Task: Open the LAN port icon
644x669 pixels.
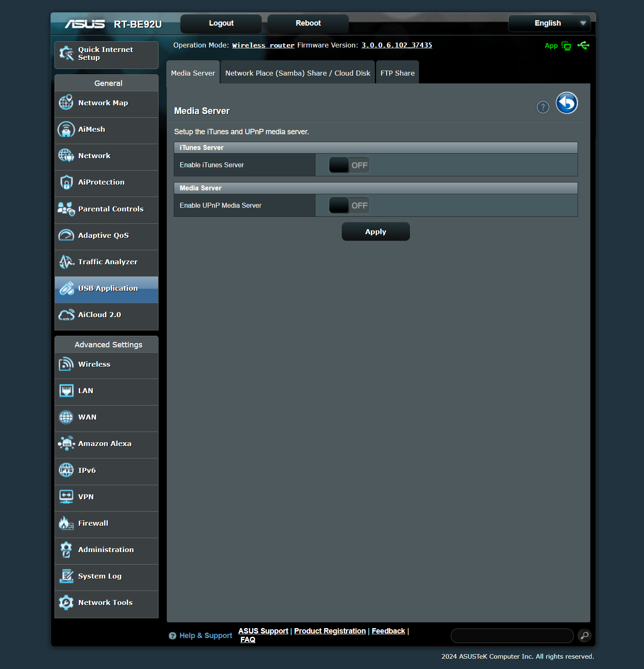Action: click(66, 391)
